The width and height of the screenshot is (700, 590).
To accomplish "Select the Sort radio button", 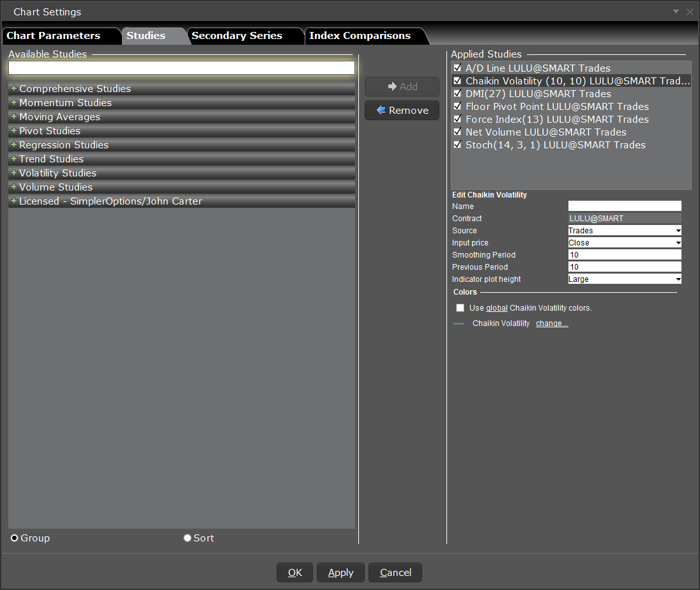I will pos(187,538).
